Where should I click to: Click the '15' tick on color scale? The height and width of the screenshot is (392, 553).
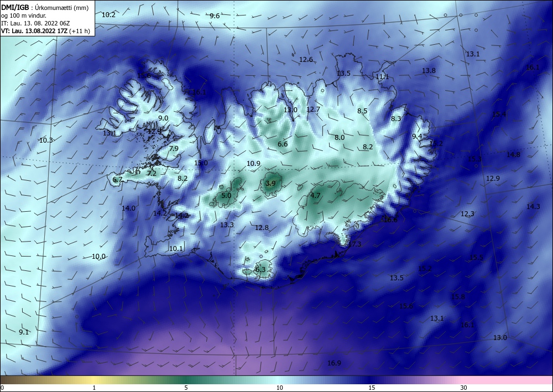point(372,388)
